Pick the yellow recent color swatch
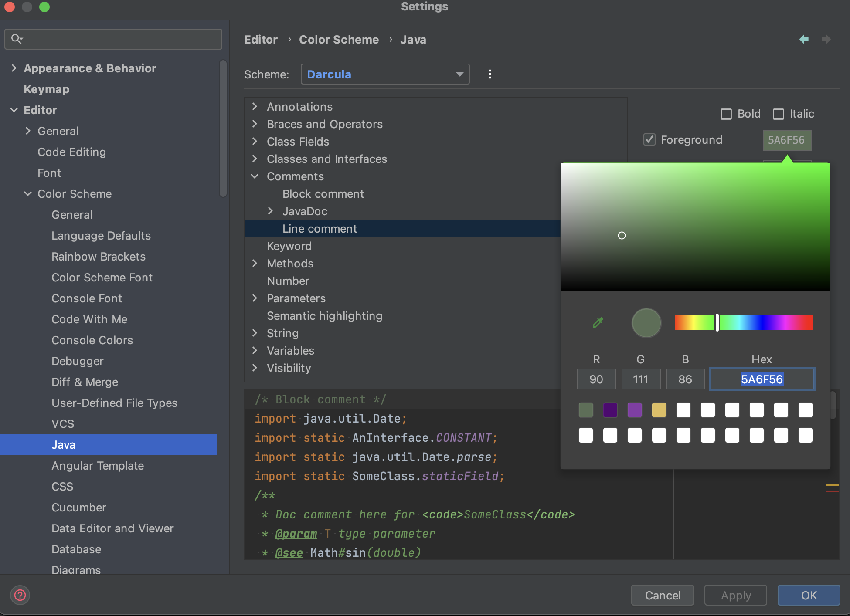Viewport: 850px width, 616px height. [659, 410]
